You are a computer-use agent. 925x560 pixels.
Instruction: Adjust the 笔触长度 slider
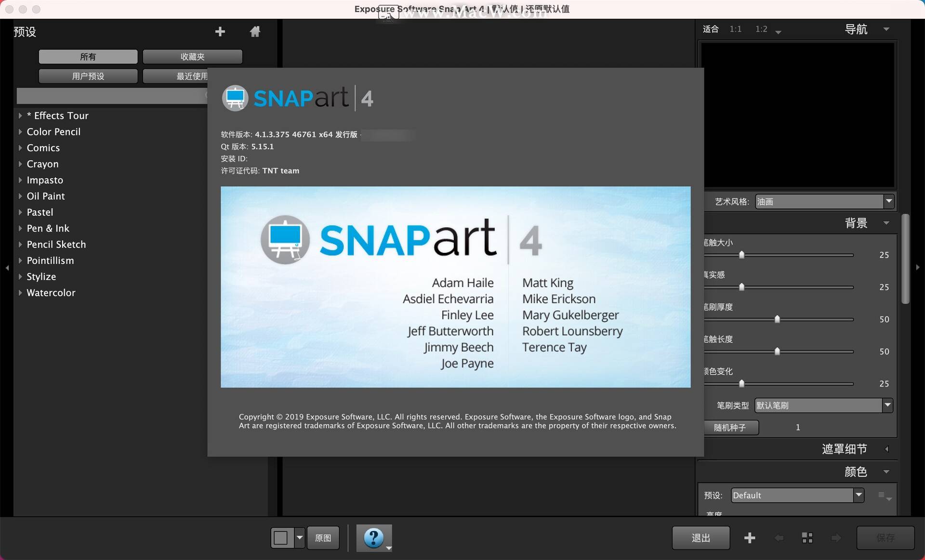[x=777, y=352]
